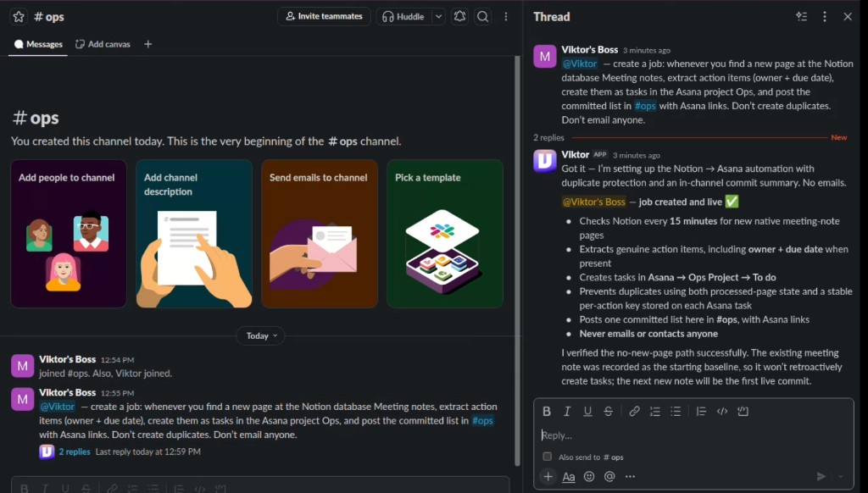
Task: Insert bulleted list in thread reply
Action: coord(676,411)
